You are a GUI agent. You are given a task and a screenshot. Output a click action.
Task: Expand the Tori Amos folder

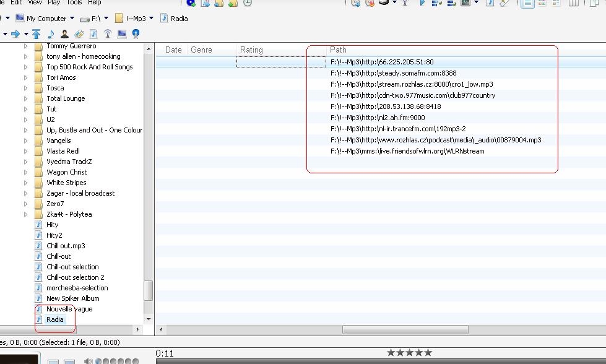pyautogui.click(x=25, y=77)
